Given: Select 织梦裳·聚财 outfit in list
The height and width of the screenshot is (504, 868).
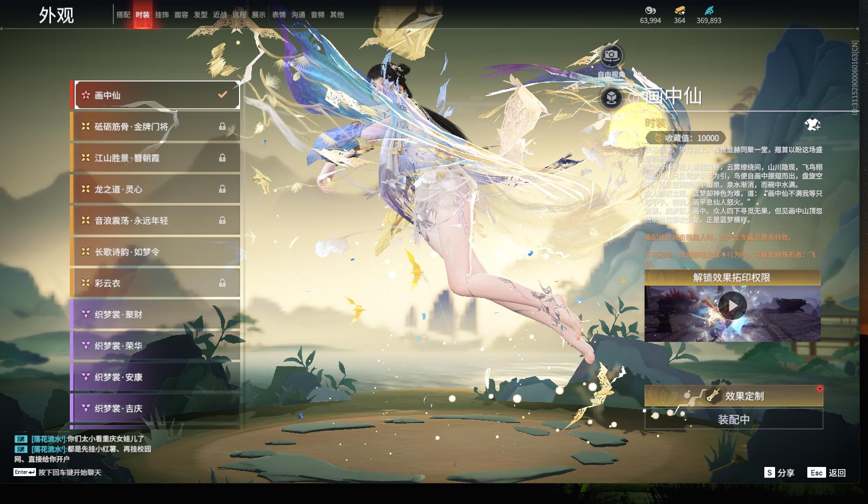Looking at the screenshot, I should tap(156, 315).
